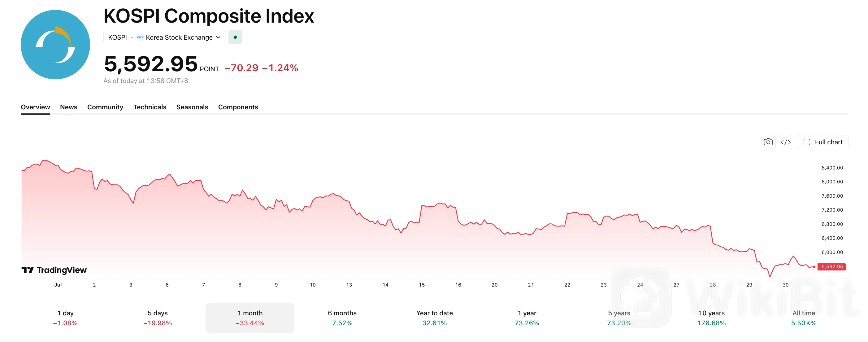Screen dimensions: 868x342
Task: Take a chart snapshot with camera icon
Action: [x=768, y=142]
